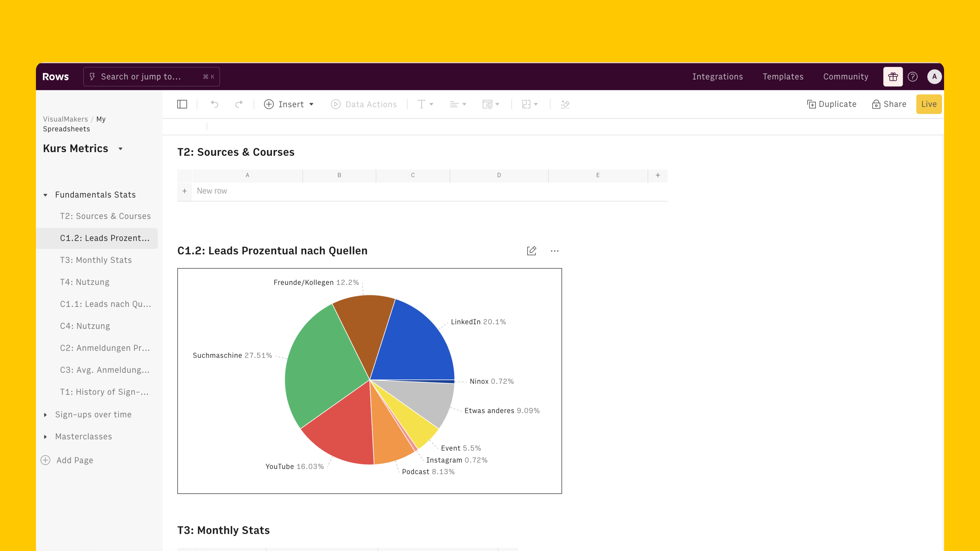Expand the Masterclasses section
The width and height of the screenshot is (980, 551).
pyautogui.click(x=45, y=436)
